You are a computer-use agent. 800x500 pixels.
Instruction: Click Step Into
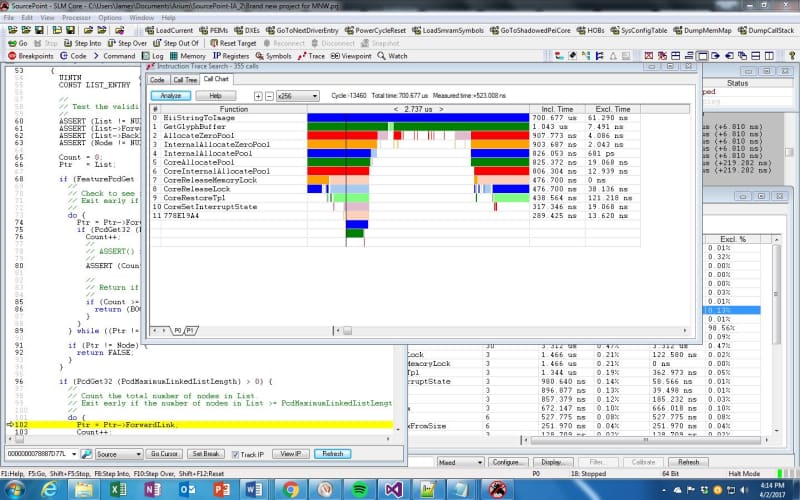[82, 43]
